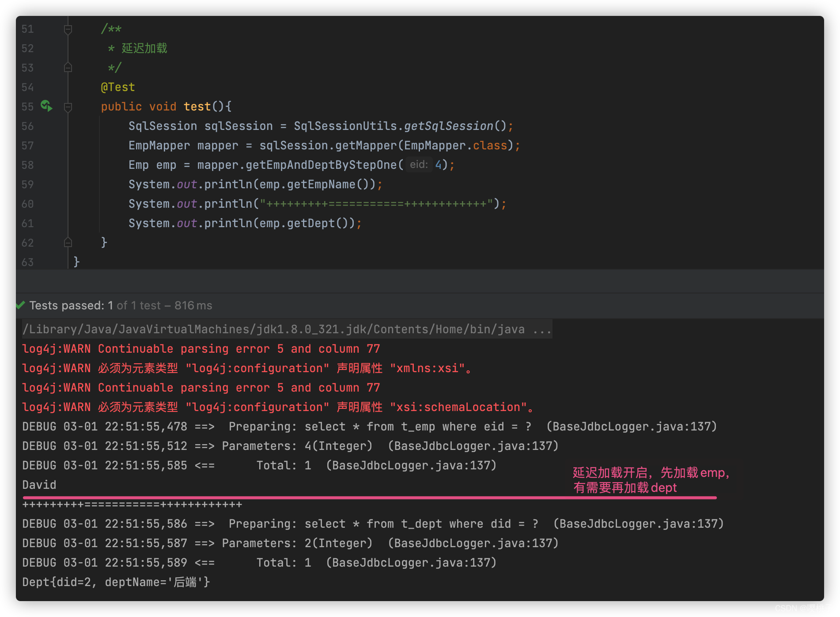
Task: Open BaseJdbcLogger.java:137 link on t_emp Preparing line
Action: click(x=632, y=427)
